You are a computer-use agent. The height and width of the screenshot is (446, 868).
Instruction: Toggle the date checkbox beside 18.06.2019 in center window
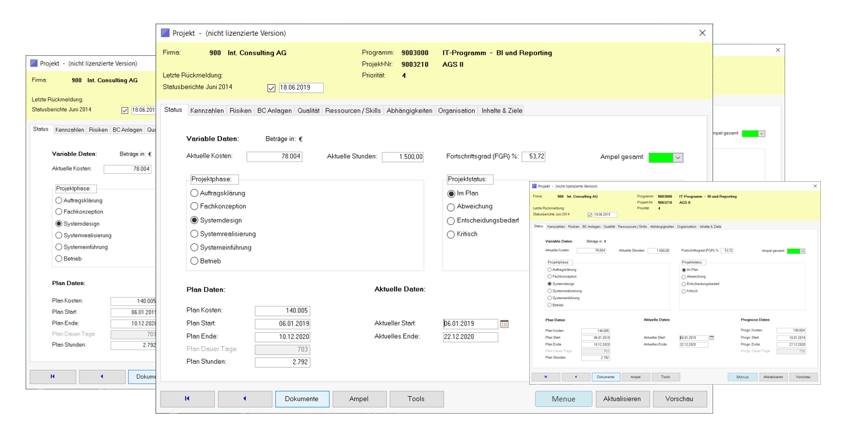point(271,88)
